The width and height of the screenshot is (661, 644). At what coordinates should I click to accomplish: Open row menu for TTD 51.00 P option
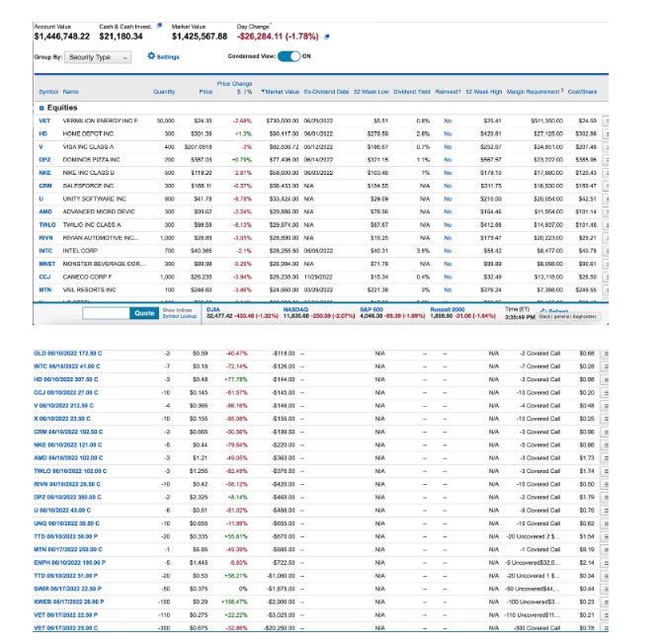tap(607, 576)
